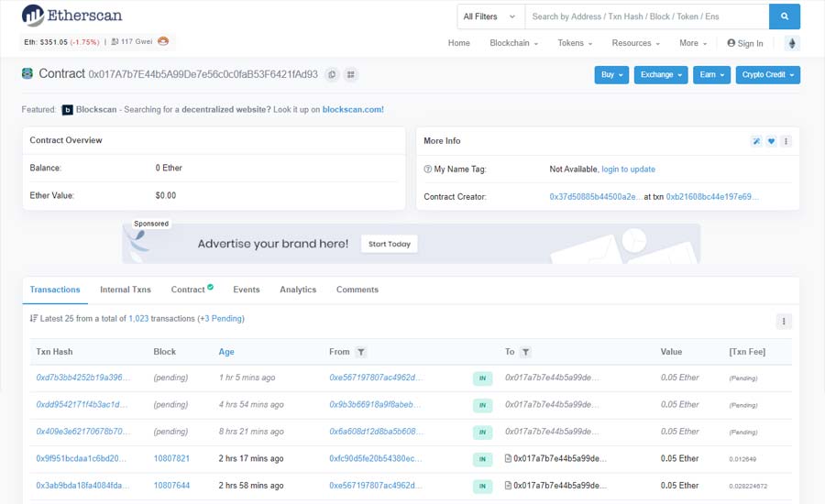
Task: Expand the Resources menu
Action: pos(635,43)
